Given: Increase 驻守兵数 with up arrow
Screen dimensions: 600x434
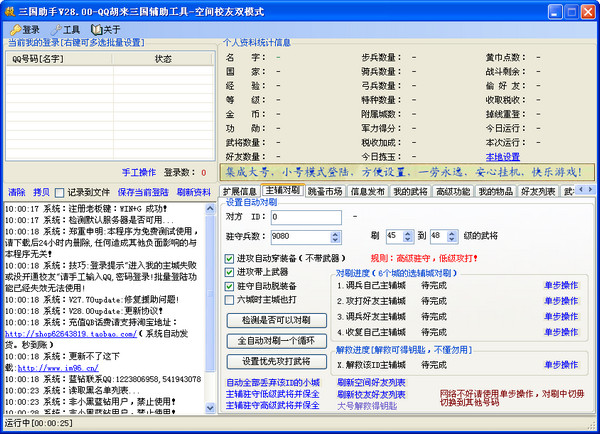Looking at the screenshot, I should tap(336, 234).
